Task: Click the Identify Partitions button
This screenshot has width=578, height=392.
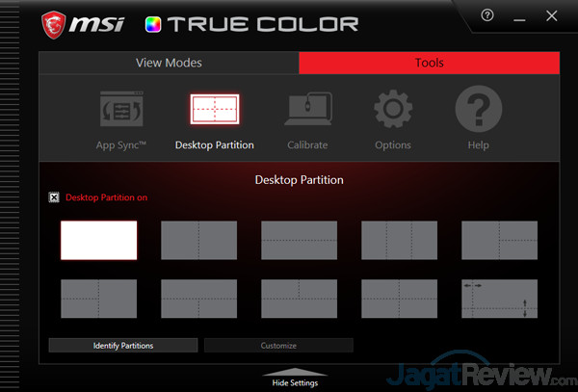Action: [123, 345]
